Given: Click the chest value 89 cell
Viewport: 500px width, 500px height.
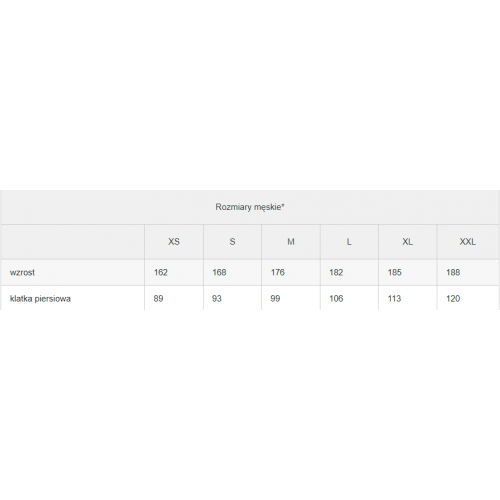Looking at the screenshot, I should 174,298.
